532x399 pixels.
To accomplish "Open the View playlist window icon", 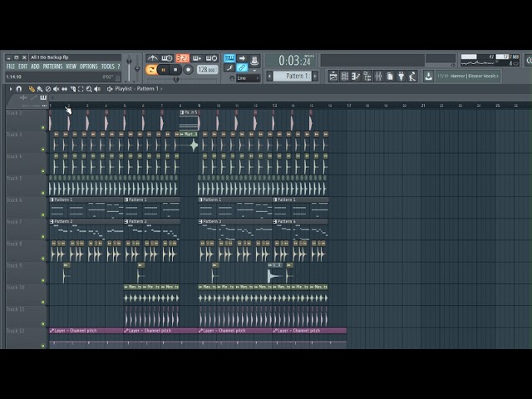I will pyautogui.click(x=333, y=76).
